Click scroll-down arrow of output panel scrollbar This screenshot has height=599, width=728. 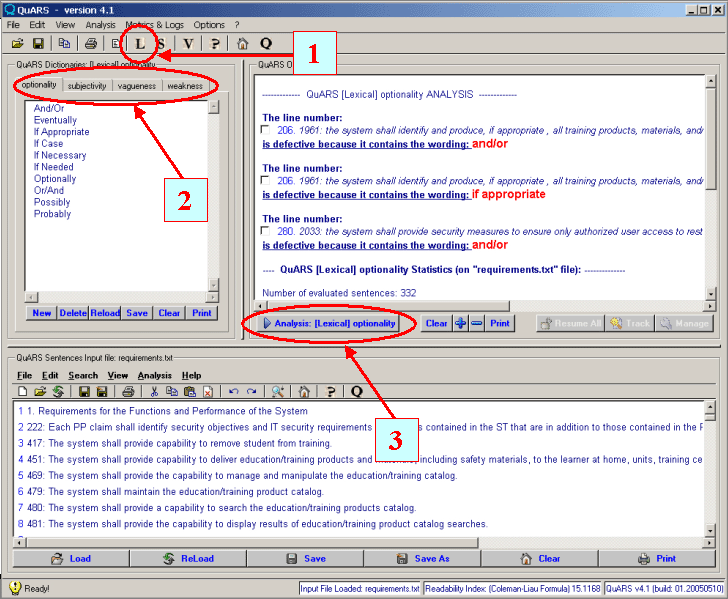710,293
